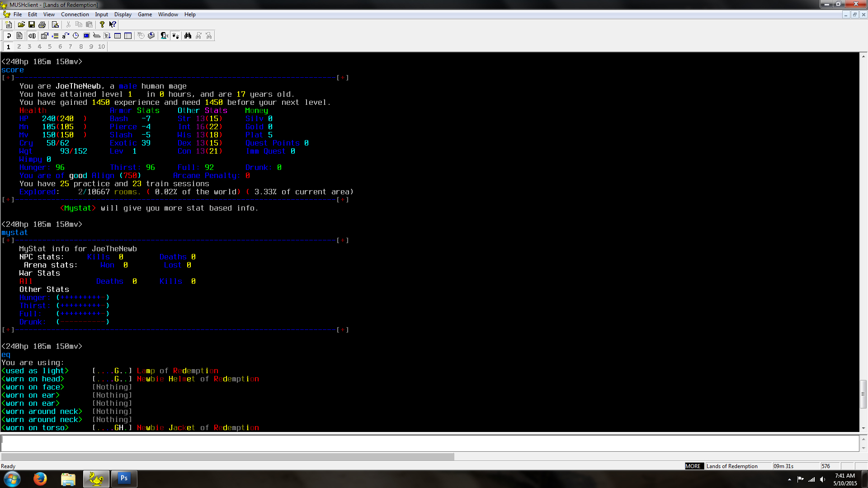Switch to world tab 1
Viewport: 868px width, 488px height.
click(8, 47)
